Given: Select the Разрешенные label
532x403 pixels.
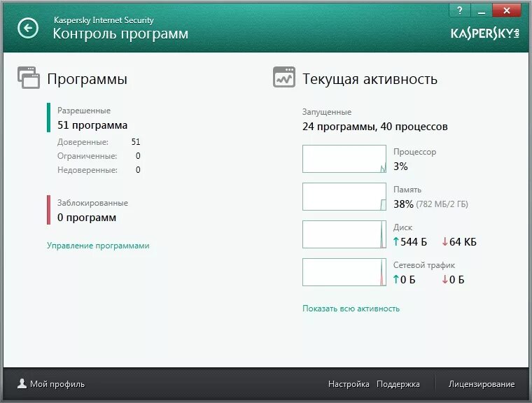Looking at the screenshot, I should point(84,111).
